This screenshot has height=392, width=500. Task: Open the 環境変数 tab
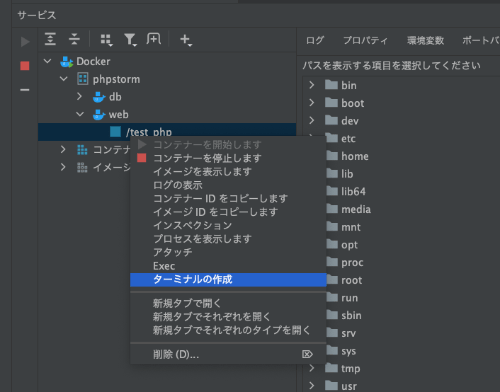pyautogui.click(x=426, y=41)
